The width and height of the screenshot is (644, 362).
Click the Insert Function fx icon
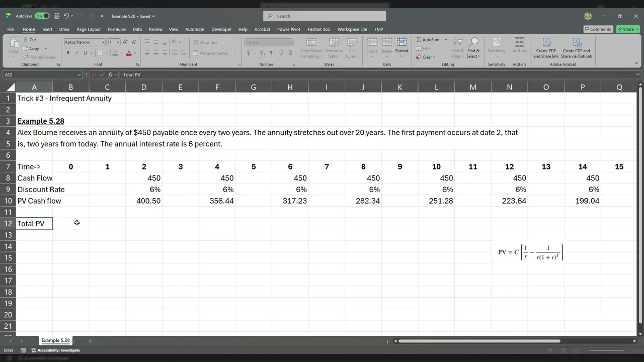click(111, 74)
